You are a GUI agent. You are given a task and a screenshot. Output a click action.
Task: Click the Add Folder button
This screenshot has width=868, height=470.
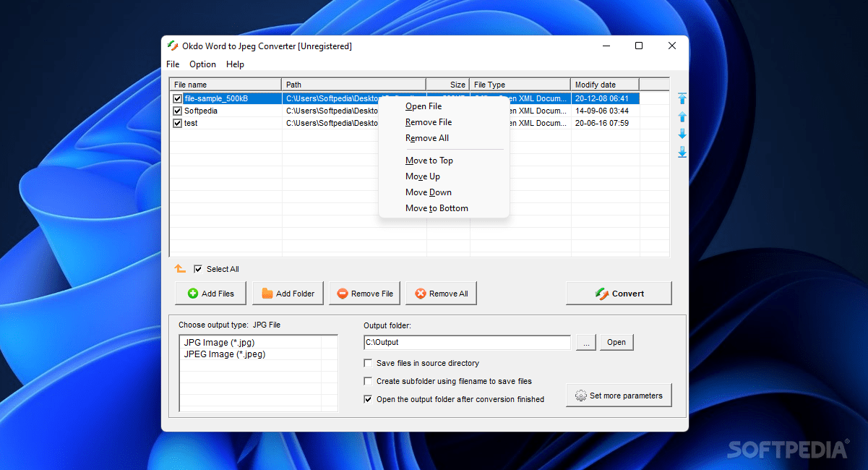pyautogui.click(x=288, y=294)
